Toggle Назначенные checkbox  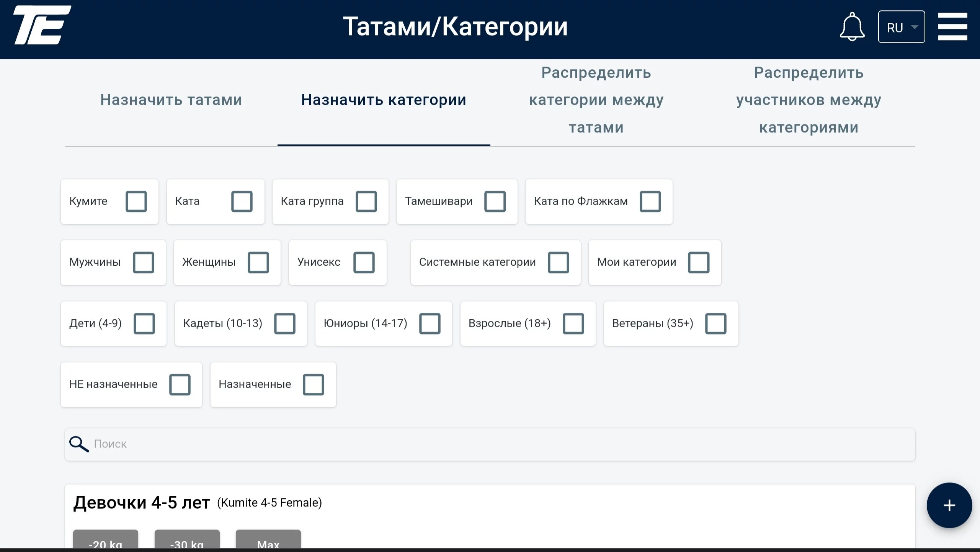tap(314, 384)
